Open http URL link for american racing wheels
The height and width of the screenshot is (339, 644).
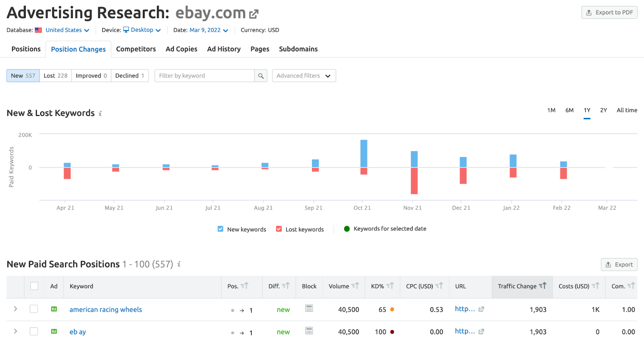pyautogui.click(x=465, y=309)
